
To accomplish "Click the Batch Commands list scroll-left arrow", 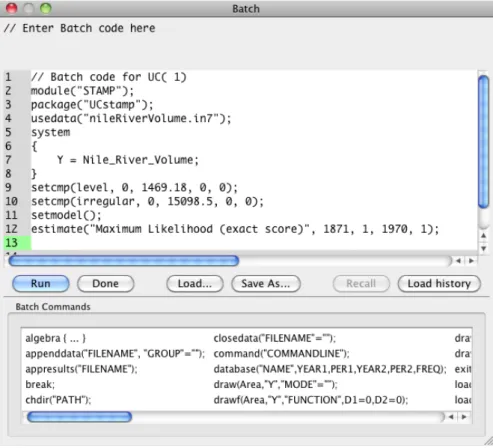I will click(451, 417).
